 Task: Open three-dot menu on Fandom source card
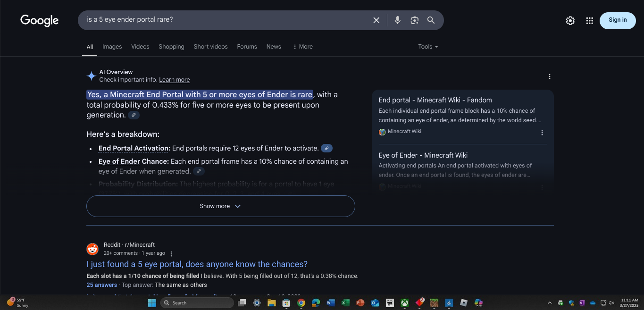point(542,133)
